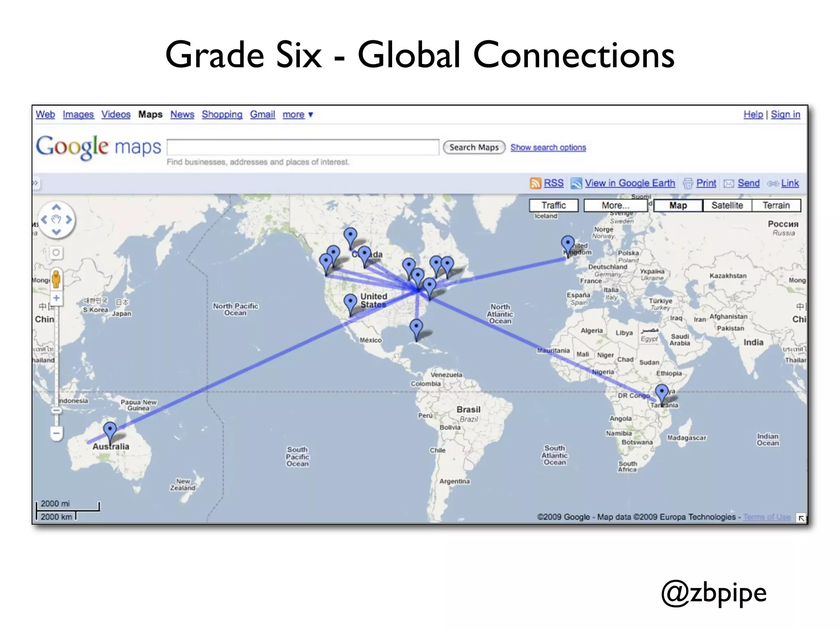Click the Sign in link
The width and height of the screenshot is (840, 630).
click(785, 114)
